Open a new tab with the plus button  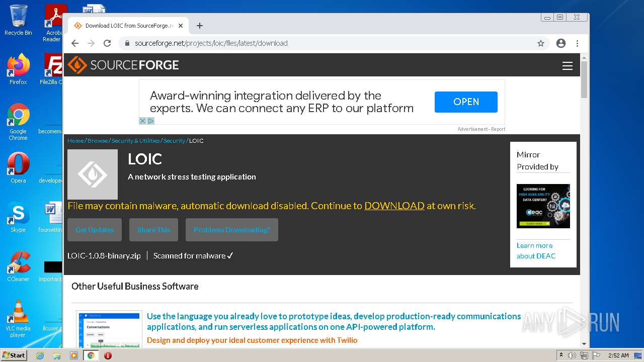200,26
